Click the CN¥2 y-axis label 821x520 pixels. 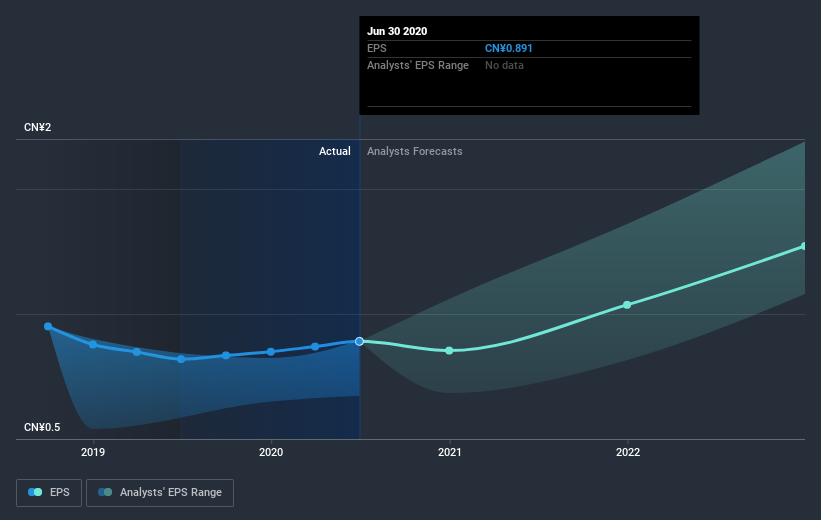(38, 127)
